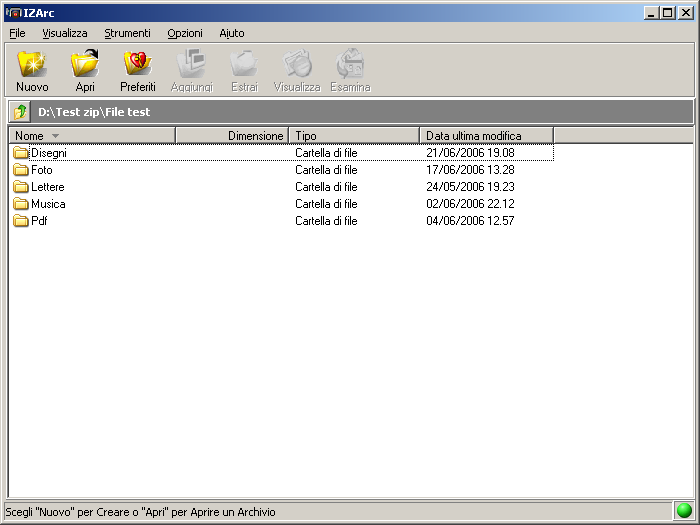Click Cartella di file in Foto row

tap(326, 170)
